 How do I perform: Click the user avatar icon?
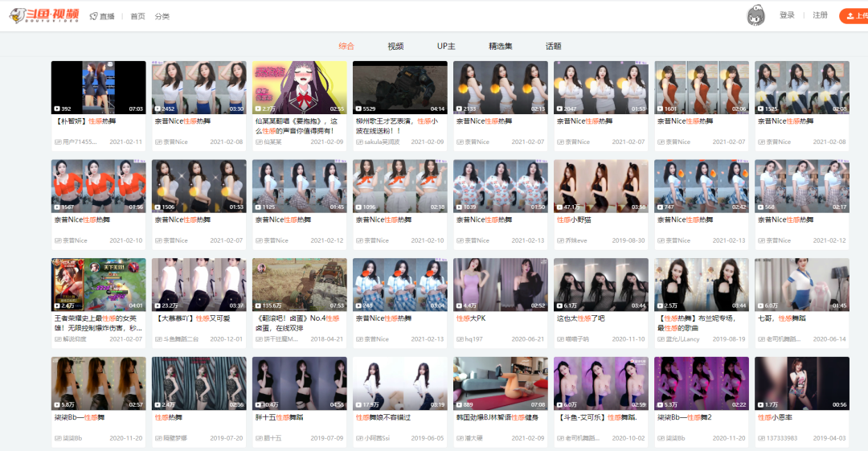(755, 15)
